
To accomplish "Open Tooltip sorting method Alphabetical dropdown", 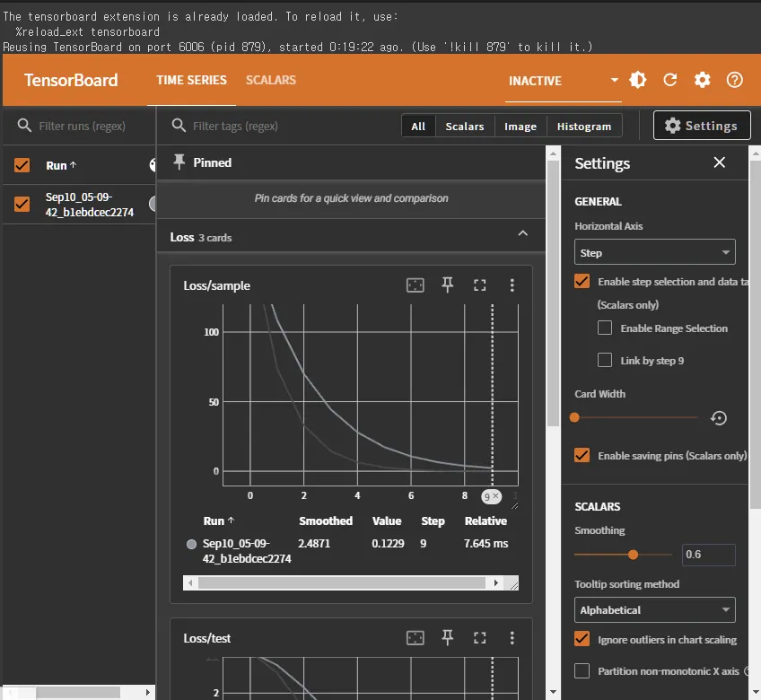I will [x=654, y=610].
